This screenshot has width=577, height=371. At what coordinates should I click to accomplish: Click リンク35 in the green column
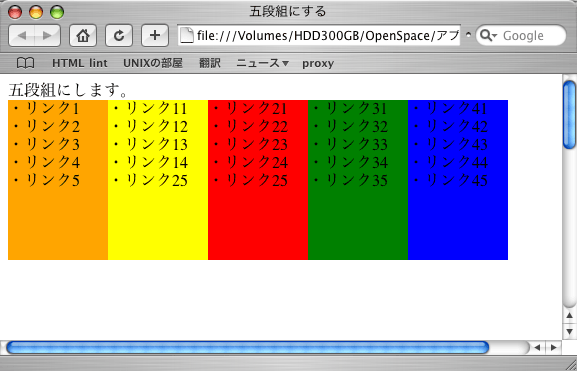[357, 180]
